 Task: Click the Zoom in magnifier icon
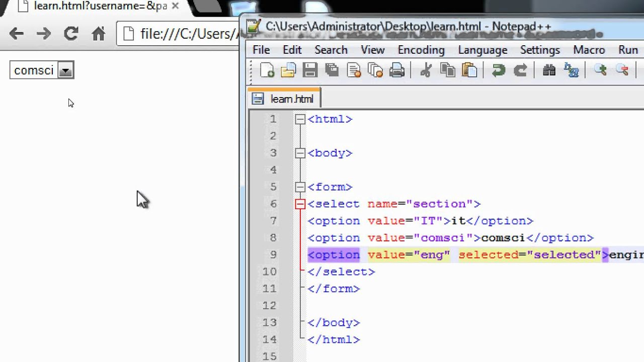pyautogui.click(x=600, y=70)
